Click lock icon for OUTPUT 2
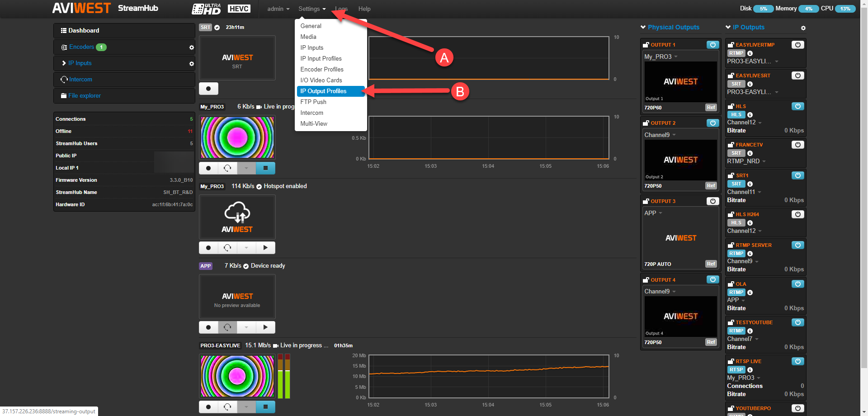868x416 pixels. (646, 123)
